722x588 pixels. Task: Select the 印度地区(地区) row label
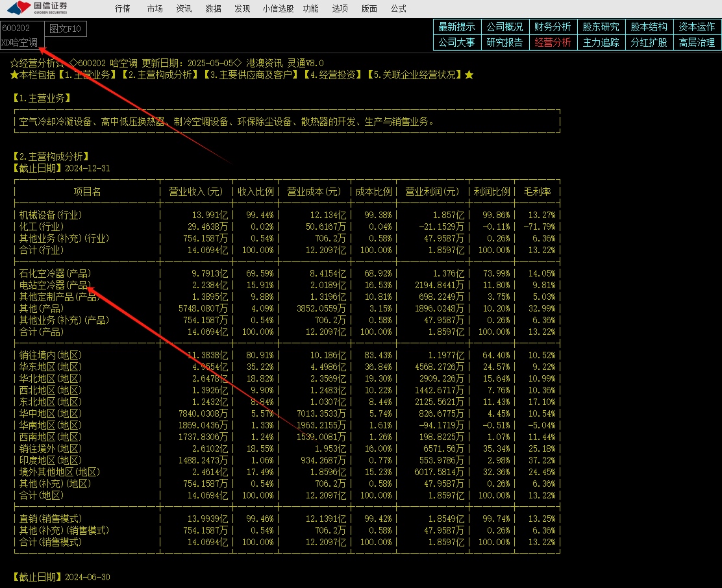coord(51,460)
